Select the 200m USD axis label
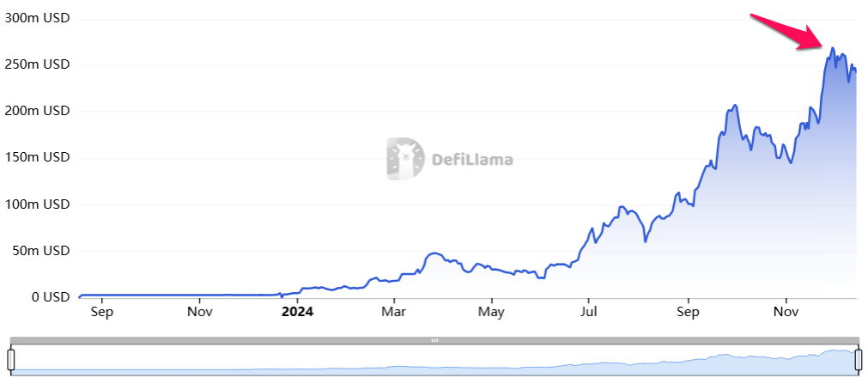The width and height of the screenshot is (868, 384). click(37, 112)
